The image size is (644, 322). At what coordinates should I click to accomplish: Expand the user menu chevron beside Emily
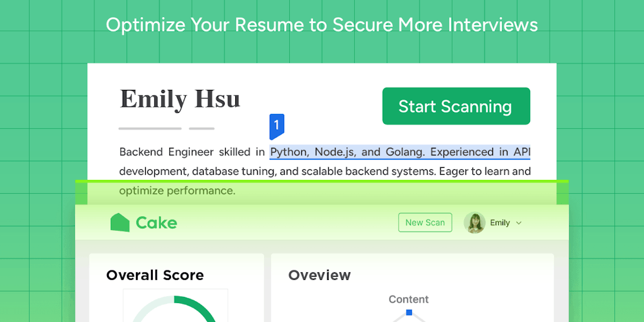tap(519, 223)
